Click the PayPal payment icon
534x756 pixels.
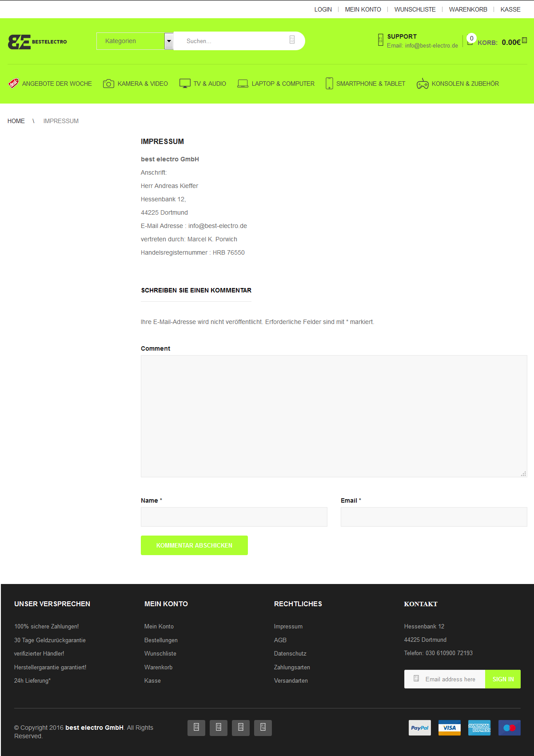[420, 728]
